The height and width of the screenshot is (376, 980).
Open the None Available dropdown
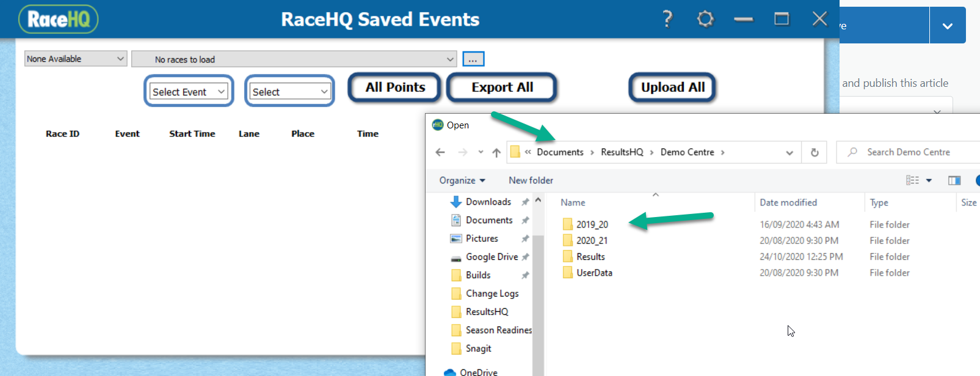click(76, 59)
